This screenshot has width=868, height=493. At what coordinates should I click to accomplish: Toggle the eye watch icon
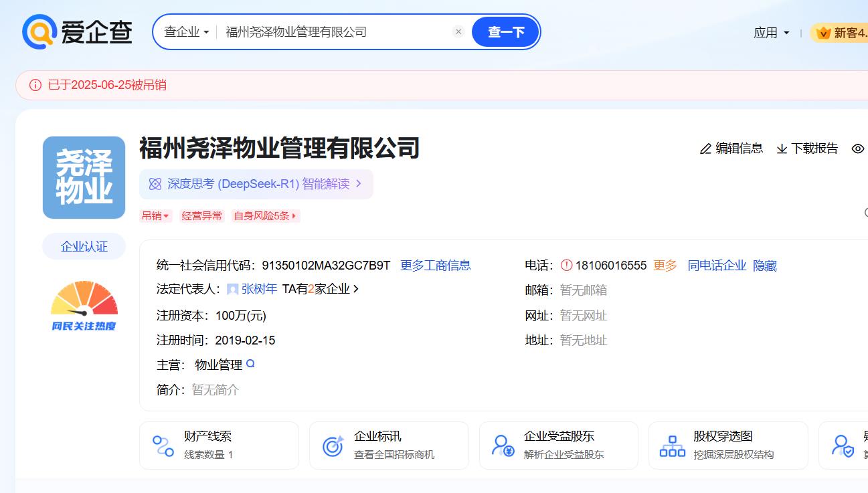click(857, 149)
